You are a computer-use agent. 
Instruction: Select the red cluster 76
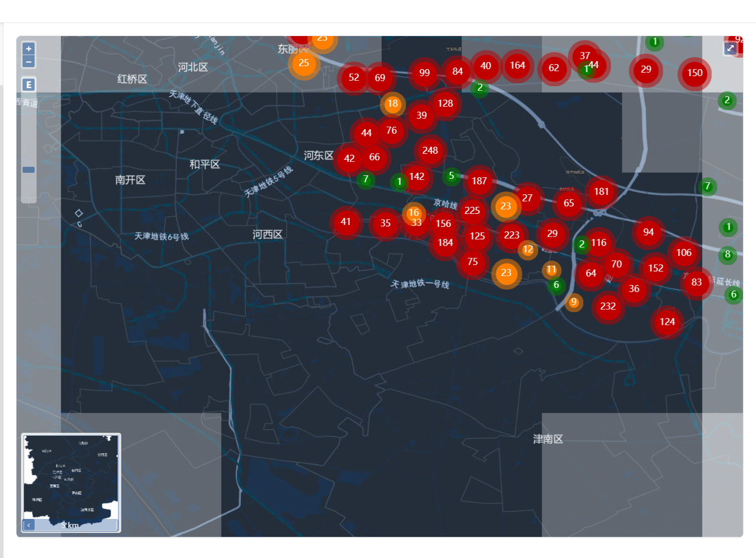(391, 130)
